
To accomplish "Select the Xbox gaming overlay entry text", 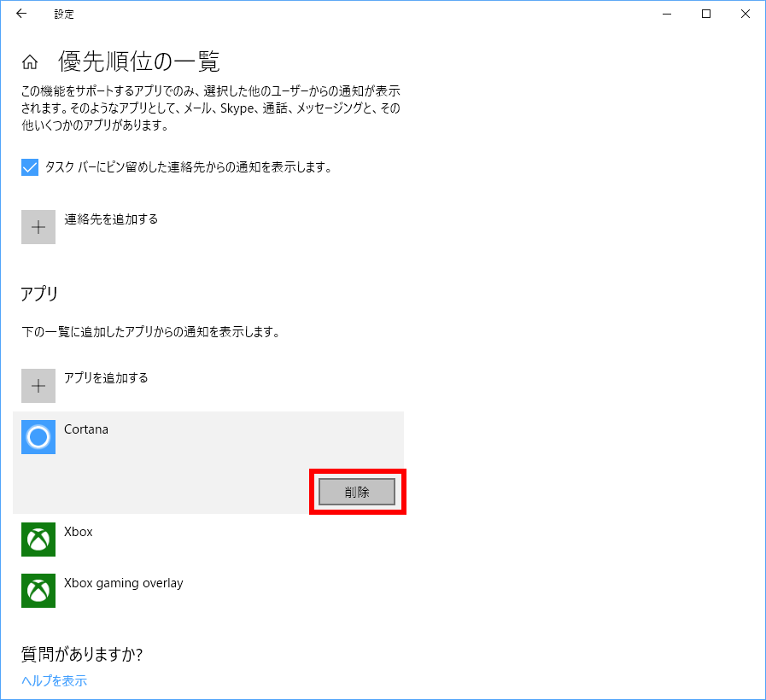I will 124,583.
